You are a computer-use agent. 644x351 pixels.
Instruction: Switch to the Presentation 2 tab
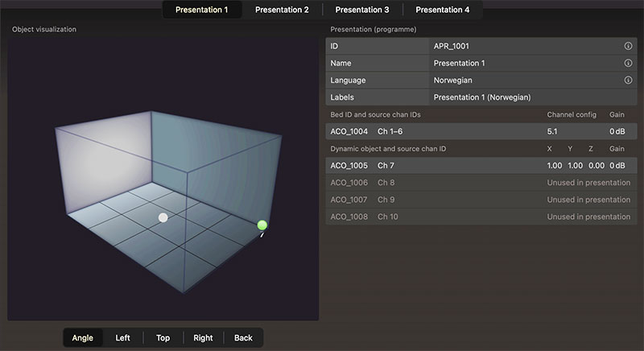[x=282, y=10]
